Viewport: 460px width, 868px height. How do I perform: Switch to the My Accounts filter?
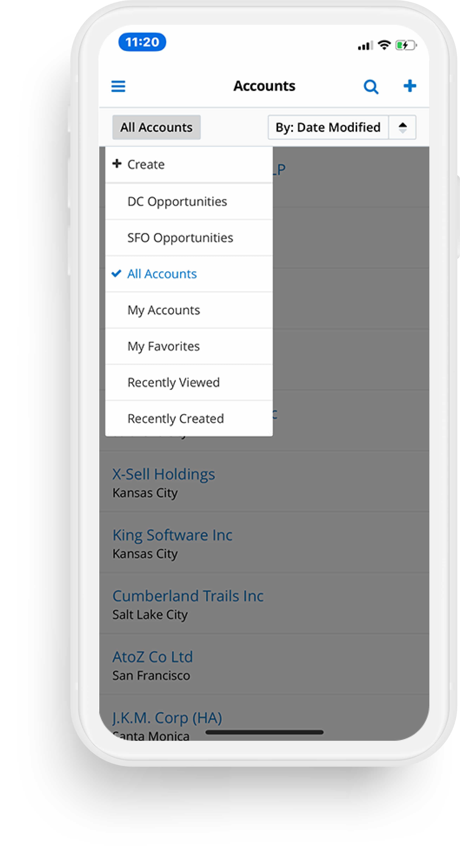click(163, 310)
